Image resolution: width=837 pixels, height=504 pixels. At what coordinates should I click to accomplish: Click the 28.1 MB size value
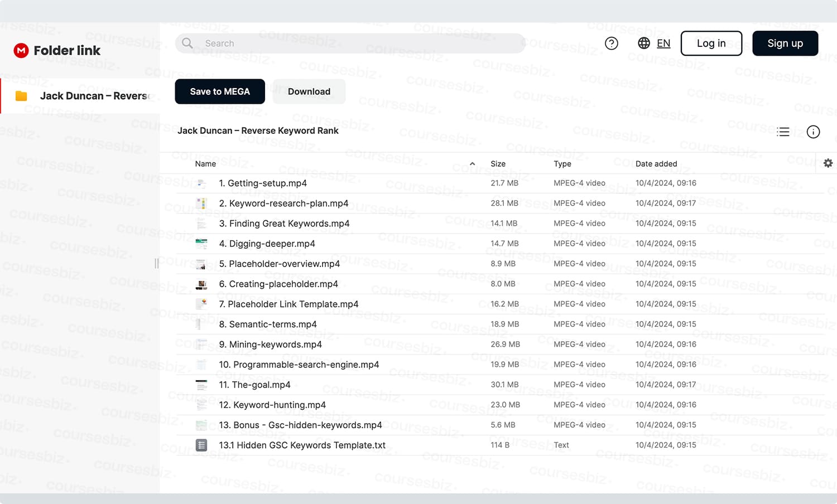[x=504, y=203]
